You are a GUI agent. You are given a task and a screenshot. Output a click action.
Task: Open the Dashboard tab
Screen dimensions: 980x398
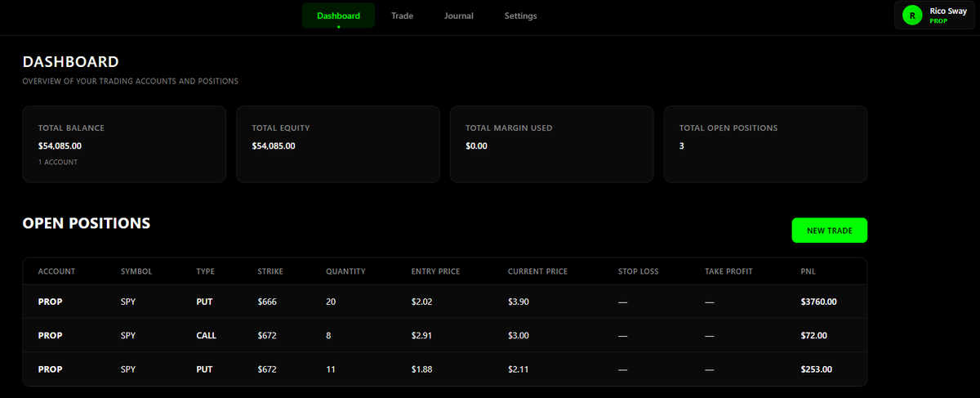[x=338, y=16]
